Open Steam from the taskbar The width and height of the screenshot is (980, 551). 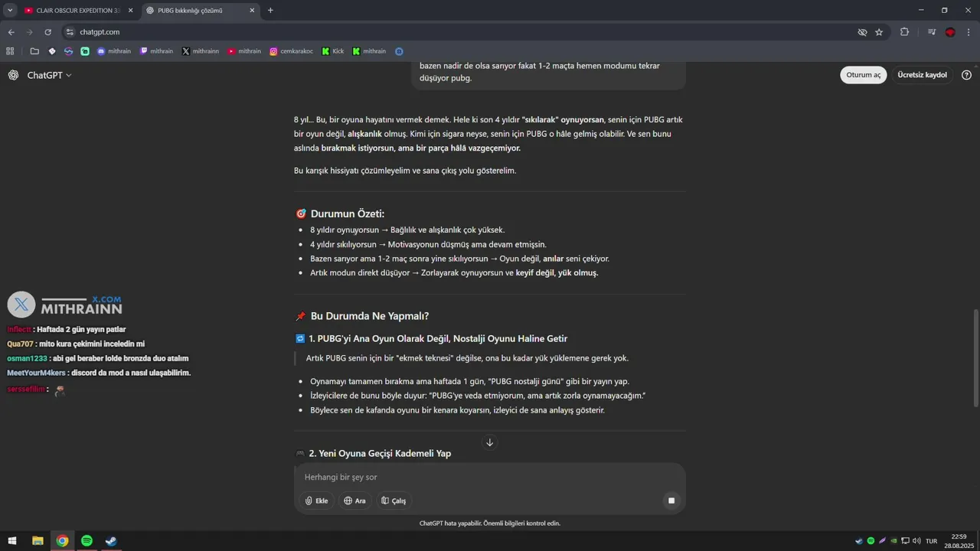pos(111,541)
